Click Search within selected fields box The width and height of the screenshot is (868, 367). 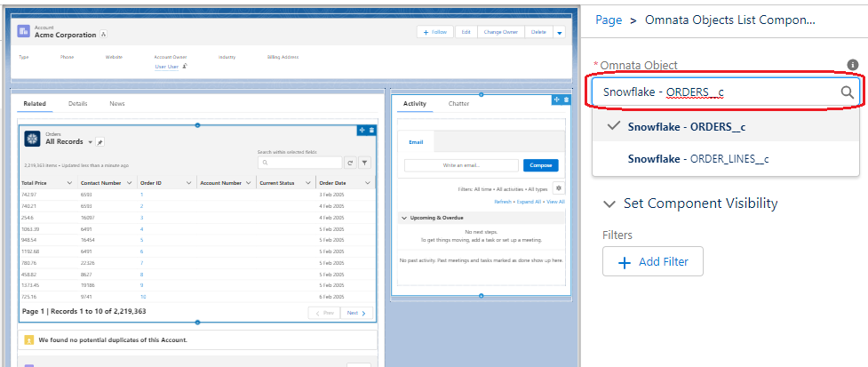point(300,163)
